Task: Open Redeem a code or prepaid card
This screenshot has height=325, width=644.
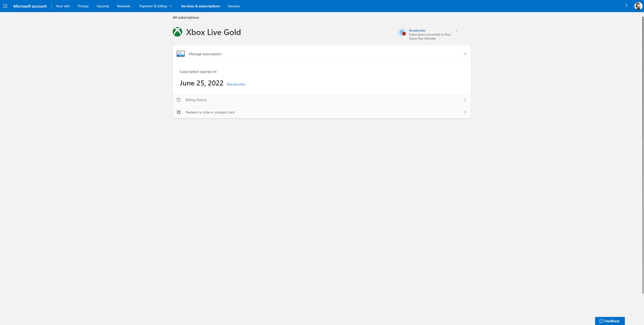Action: coord(322,112)
